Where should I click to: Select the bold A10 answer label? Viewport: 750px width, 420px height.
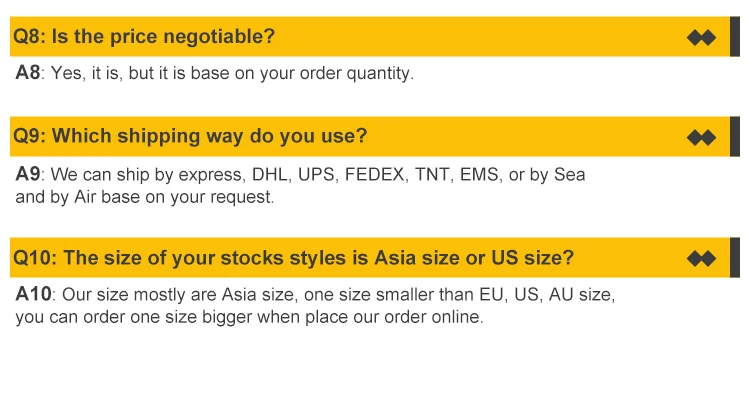tap(32, 294)
